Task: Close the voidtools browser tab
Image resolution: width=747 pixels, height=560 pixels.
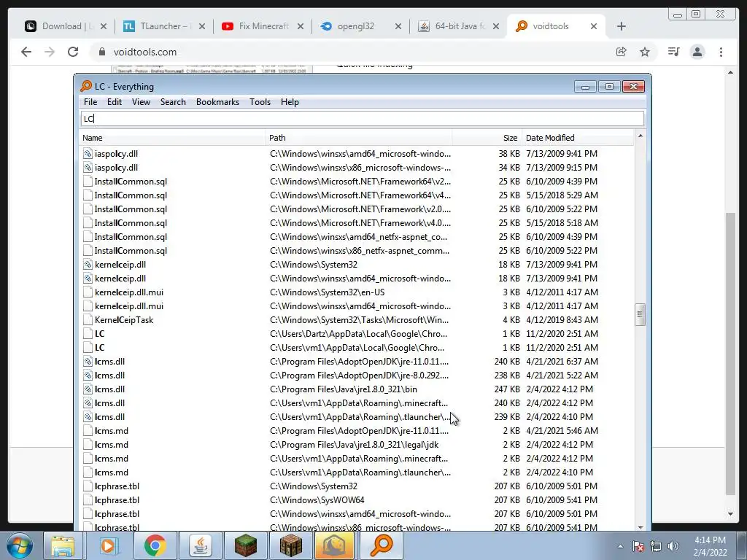Action: coord(594,26)
